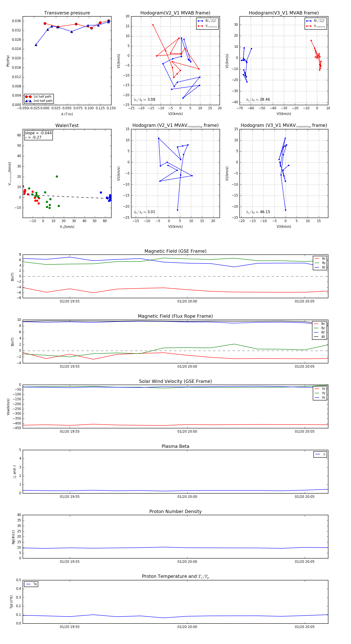Click the "A (T·m)" x-axis label
This screenshot has height=644, width=351.
click(x=67, y=114)
